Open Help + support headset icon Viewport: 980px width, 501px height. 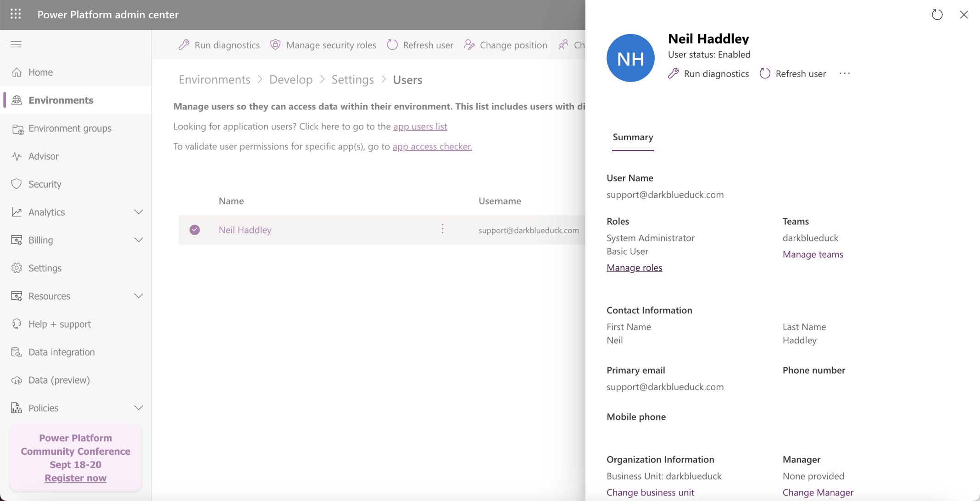(x=17, y=324)
